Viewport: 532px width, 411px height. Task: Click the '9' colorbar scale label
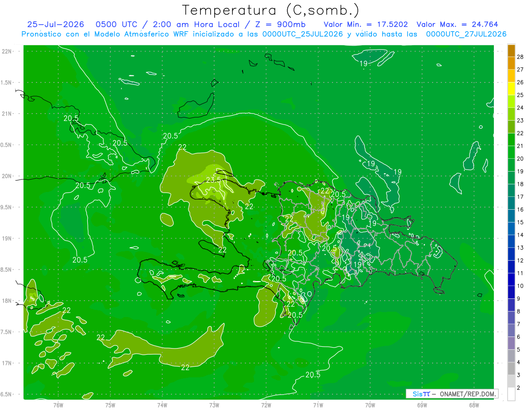click(519, 299)
